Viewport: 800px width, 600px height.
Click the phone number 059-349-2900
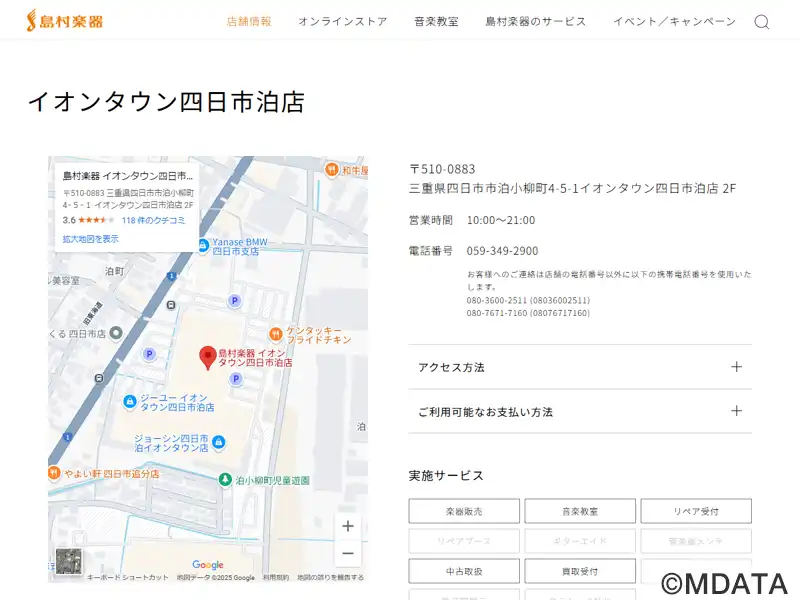tap(502, 251)
